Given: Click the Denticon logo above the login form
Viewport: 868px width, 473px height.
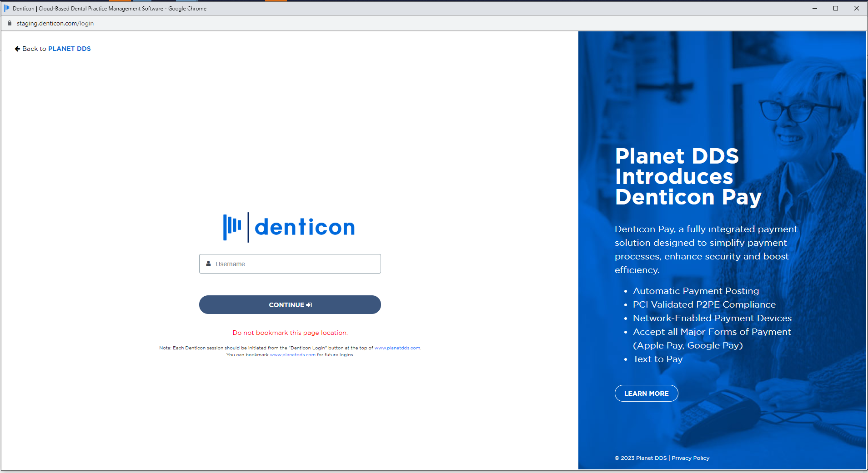Looking at the screenshot, I should [x=290, y=227].
